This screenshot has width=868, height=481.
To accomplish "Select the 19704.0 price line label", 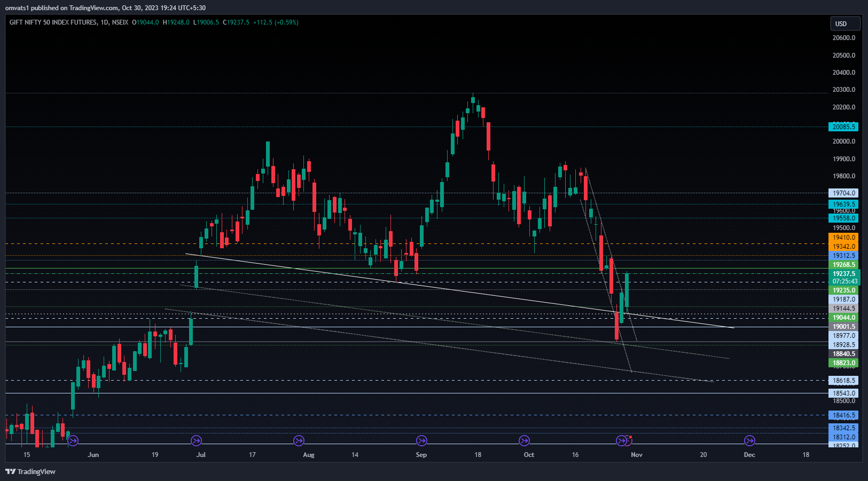I will coord(843,193).
